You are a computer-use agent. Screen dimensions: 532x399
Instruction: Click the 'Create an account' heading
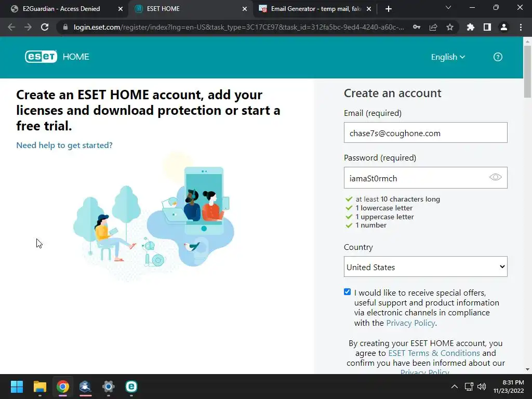pyautogui.click(x=393, y=93)
